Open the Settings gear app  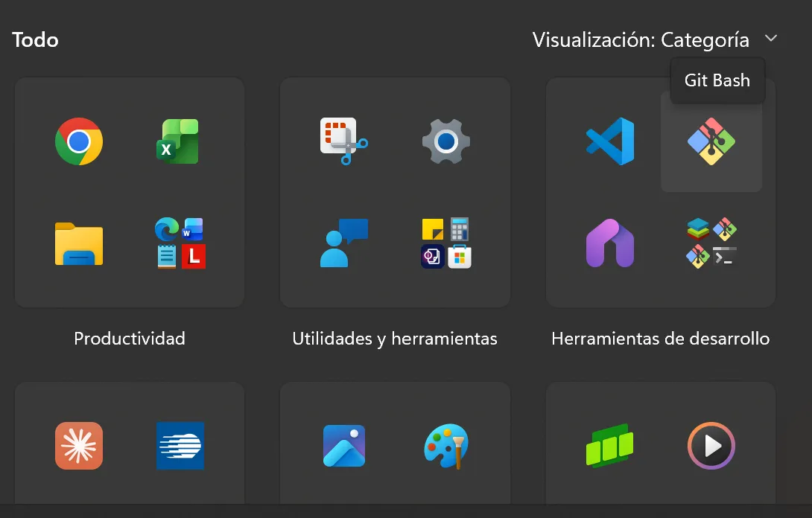(x=446, y=141)
